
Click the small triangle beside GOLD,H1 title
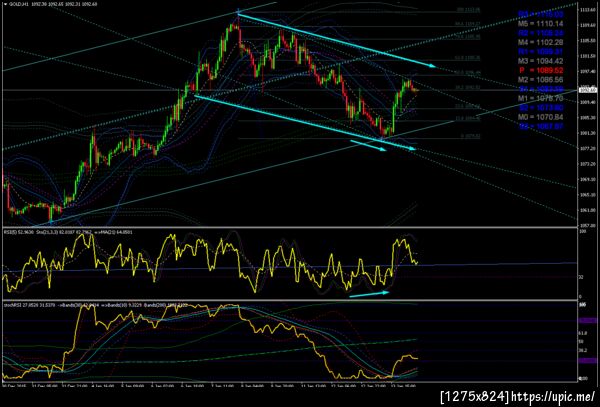5,4
